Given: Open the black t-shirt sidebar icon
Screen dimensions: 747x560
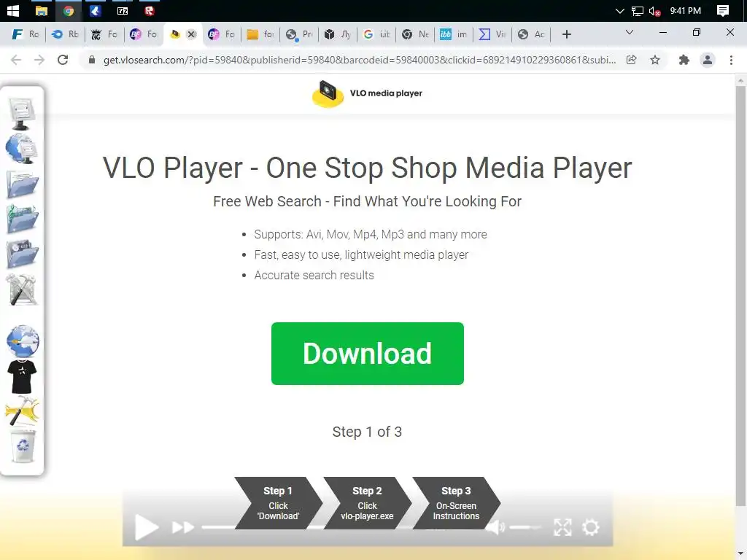Looking at the screenshot, I should coord(22,376).
